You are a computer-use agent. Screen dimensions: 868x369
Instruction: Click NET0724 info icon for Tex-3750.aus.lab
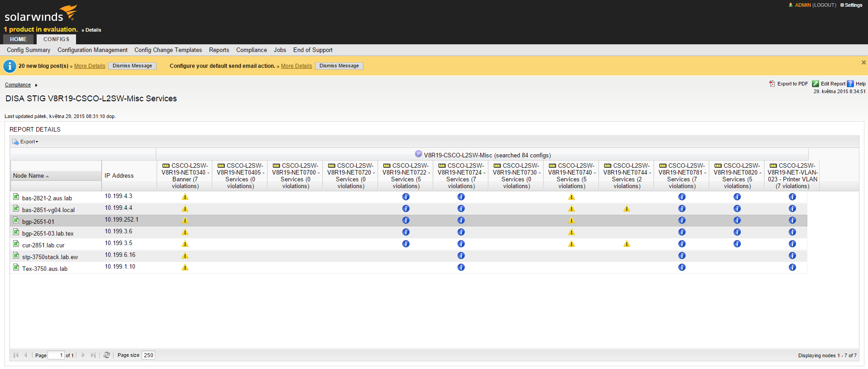pyautogui.click(x=461, y=267)
